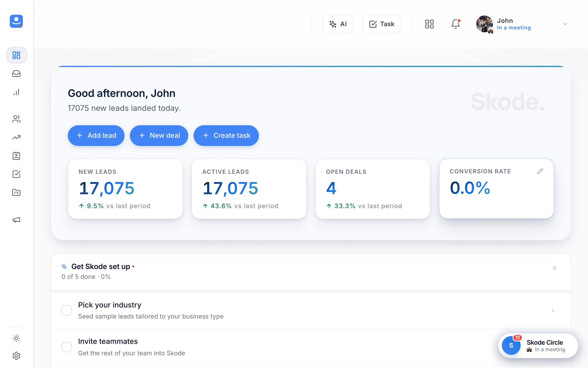Click the setup progress bar
Viewport: 588px width, 368px height.
pos(311,291)
